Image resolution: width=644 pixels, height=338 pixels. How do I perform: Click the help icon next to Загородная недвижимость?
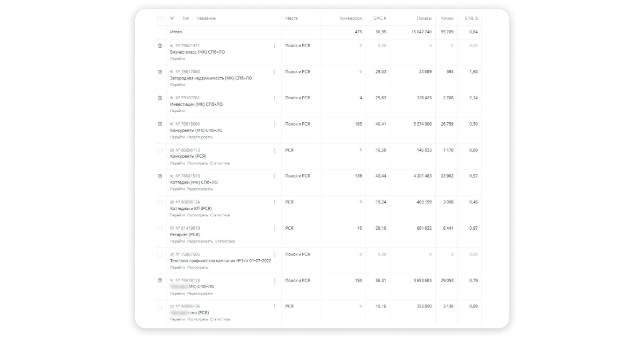pos(160,72)
